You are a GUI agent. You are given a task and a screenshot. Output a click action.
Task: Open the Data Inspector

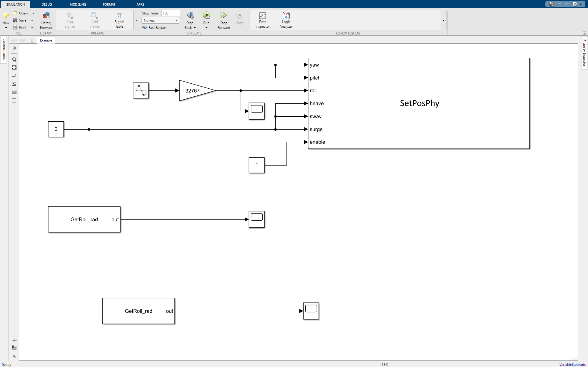tap(262, 20)
